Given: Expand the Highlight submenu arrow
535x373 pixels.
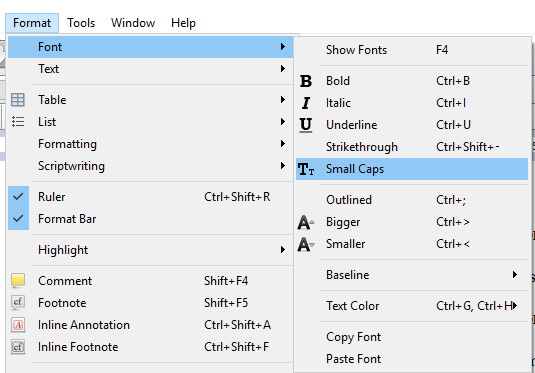Looking at the screenshot, I should 283,250.
